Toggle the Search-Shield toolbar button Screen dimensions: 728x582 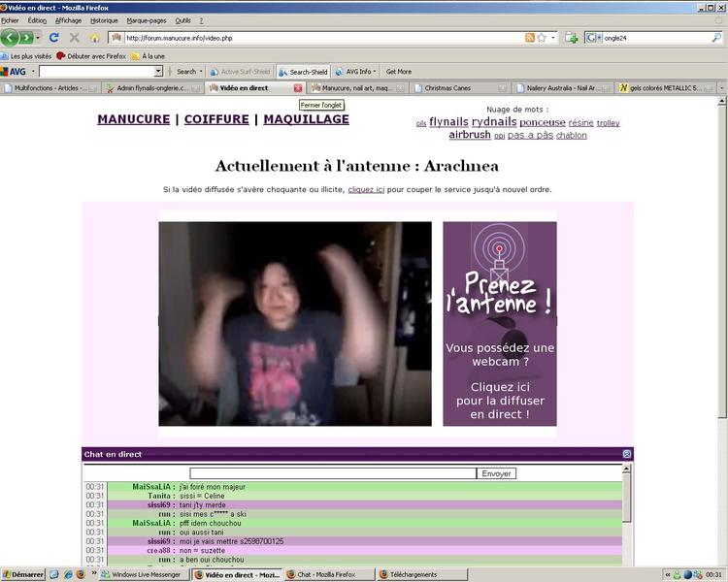303,71
